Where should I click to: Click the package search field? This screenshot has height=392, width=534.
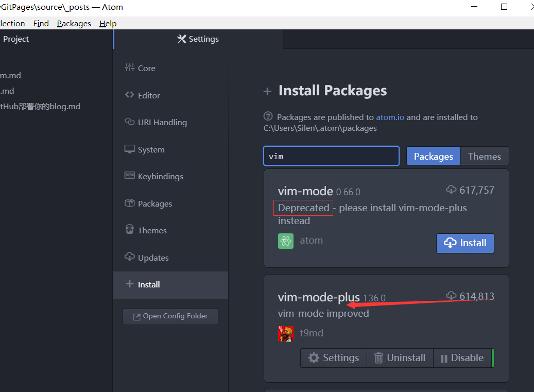point(331,156)
